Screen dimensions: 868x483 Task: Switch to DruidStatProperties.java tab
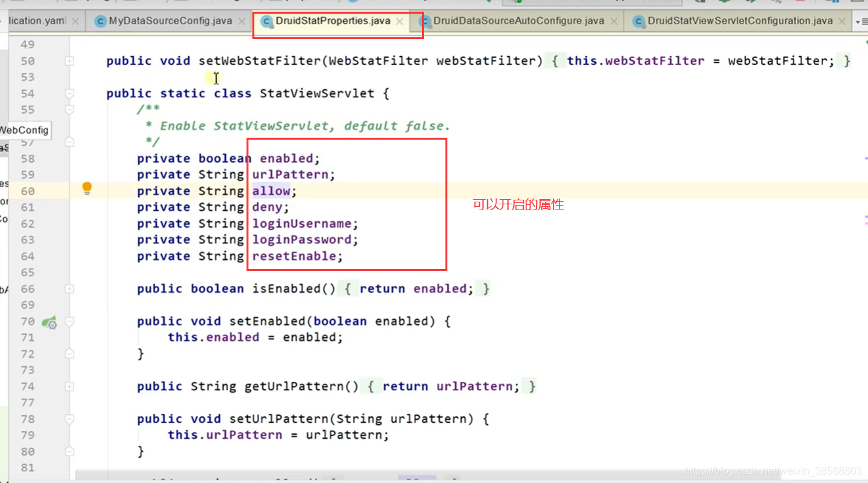[333, 21]
